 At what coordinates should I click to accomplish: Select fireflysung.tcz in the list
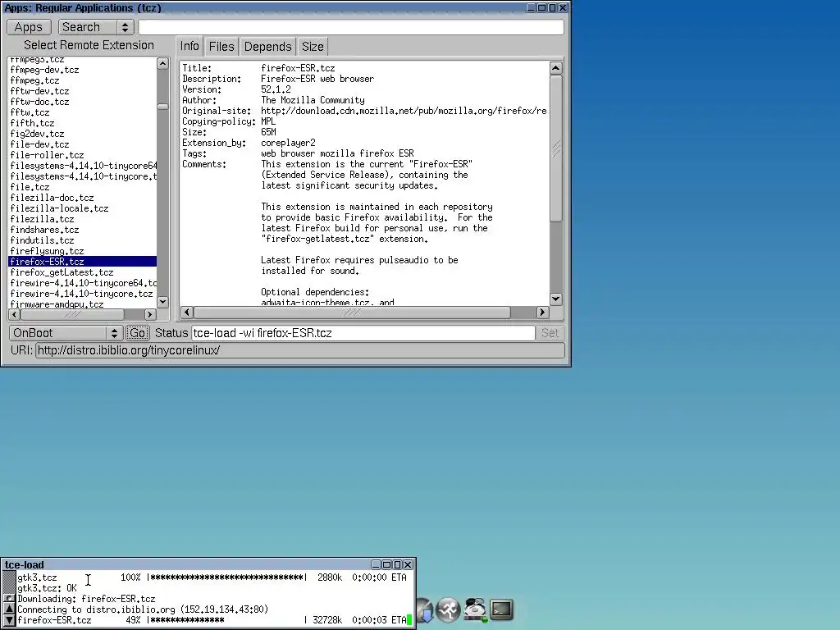click(83, 251)
